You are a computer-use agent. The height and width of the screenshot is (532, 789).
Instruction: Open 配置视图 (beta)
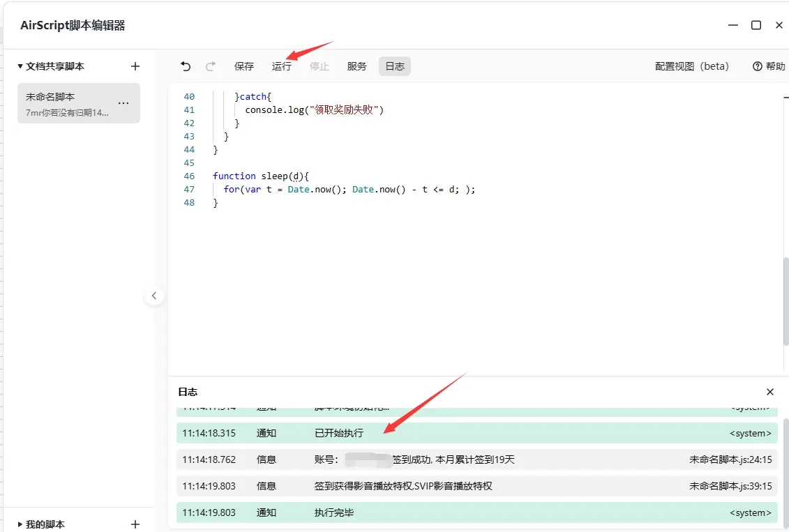tap(692, 66)
